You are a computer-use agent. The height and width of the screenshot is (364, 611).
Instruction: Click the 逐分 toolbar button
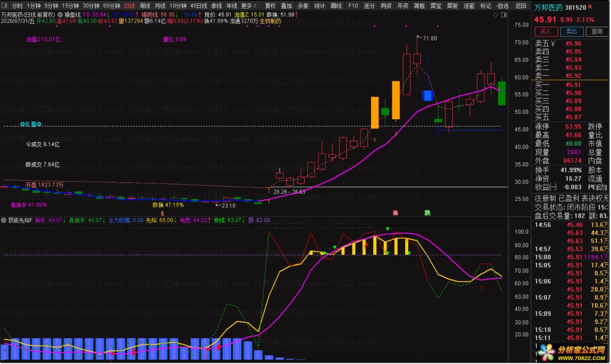click(369, 6)
